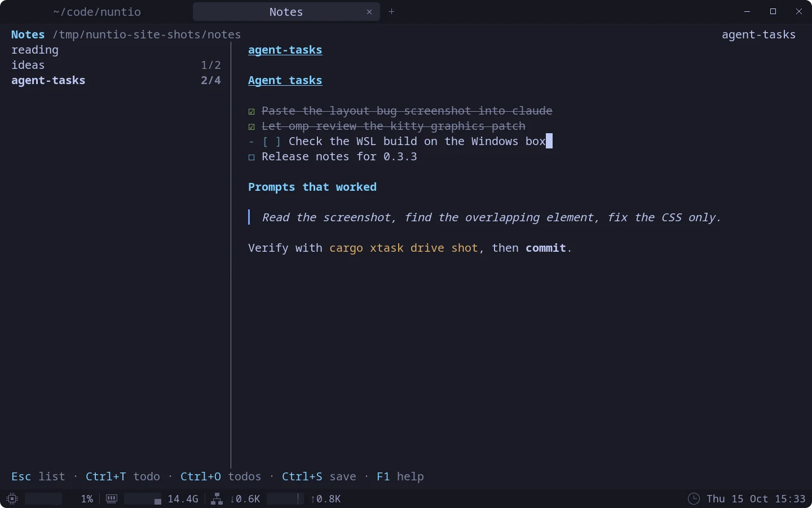
Task: Click the '2/4' count on the agent-tasks row
Action: pos(211,81)
